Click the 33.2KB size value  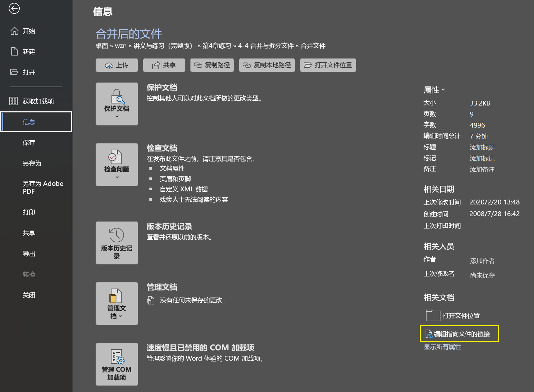click(480, 103)
